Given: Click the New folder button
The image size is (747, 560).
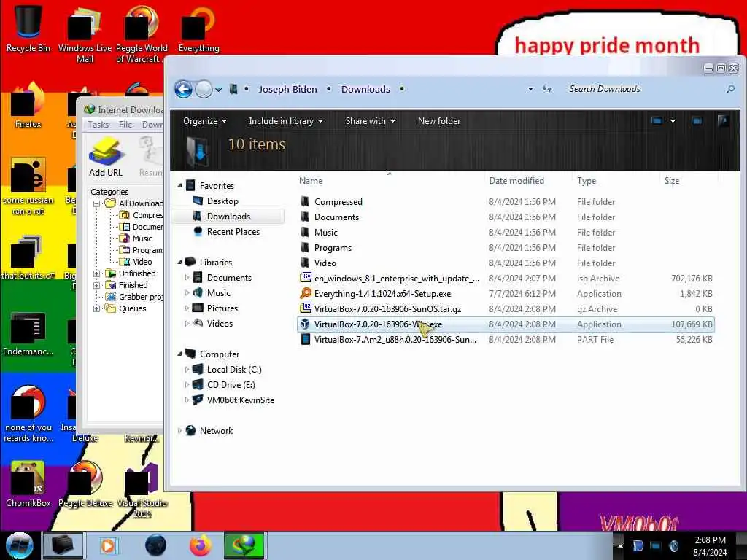Looking at the screenshot, I should pyautogui.click(x=438, y=121).
